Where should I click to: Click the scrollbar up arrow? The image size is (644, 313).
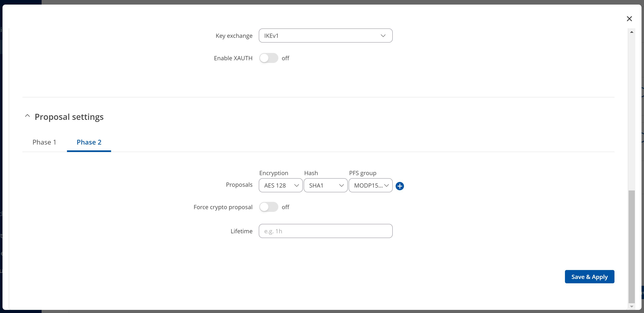632,32
